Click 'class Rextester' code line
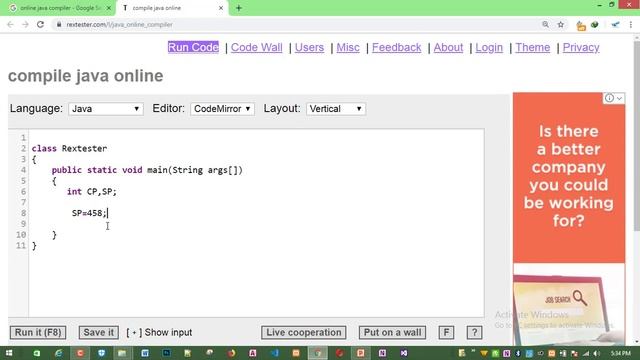The image size is (640, 360). point(69,149)
